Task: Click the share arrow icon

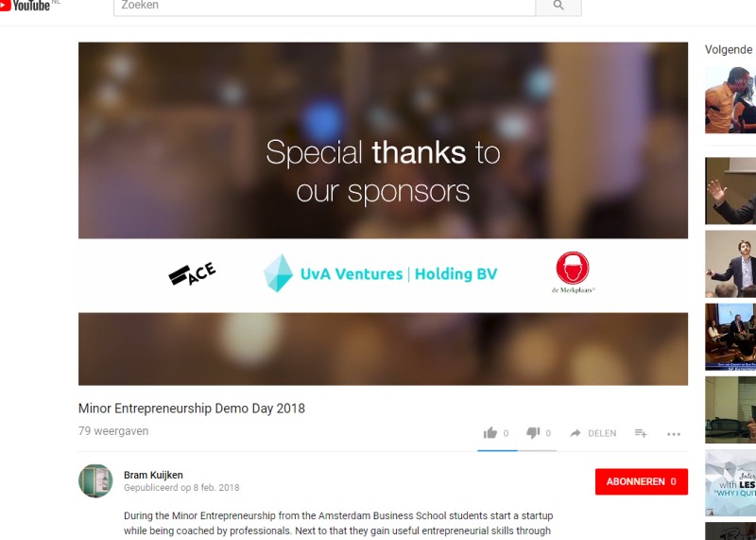Action: pos(576,433)
